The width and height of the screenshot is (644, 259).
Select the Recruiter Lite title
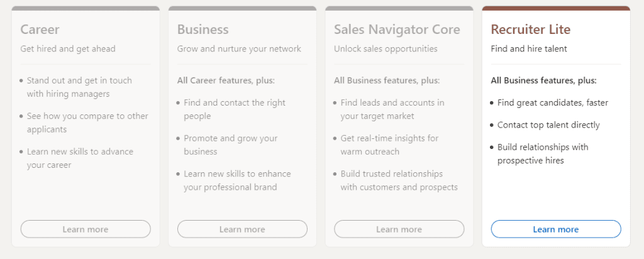pos(531,30)
